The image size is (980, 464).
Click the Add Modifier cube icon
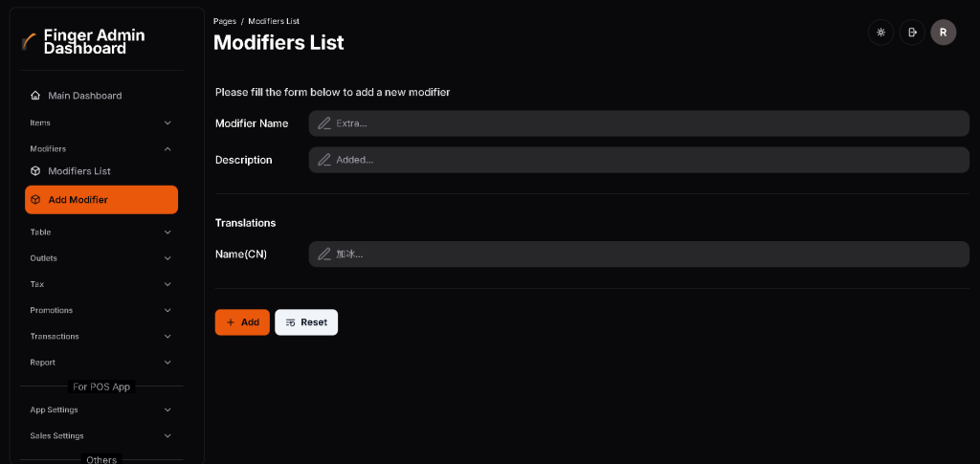(x=35, y=200)
